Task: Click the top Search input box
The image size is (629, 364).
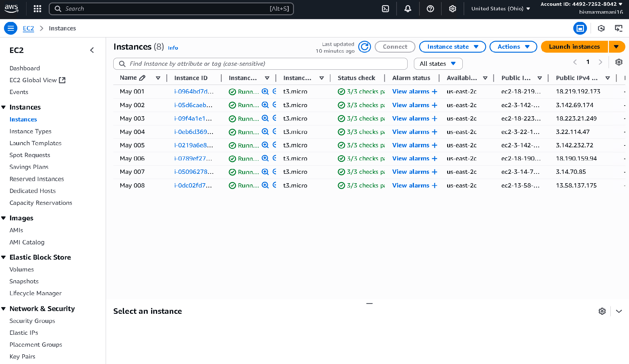Action: 171,9
